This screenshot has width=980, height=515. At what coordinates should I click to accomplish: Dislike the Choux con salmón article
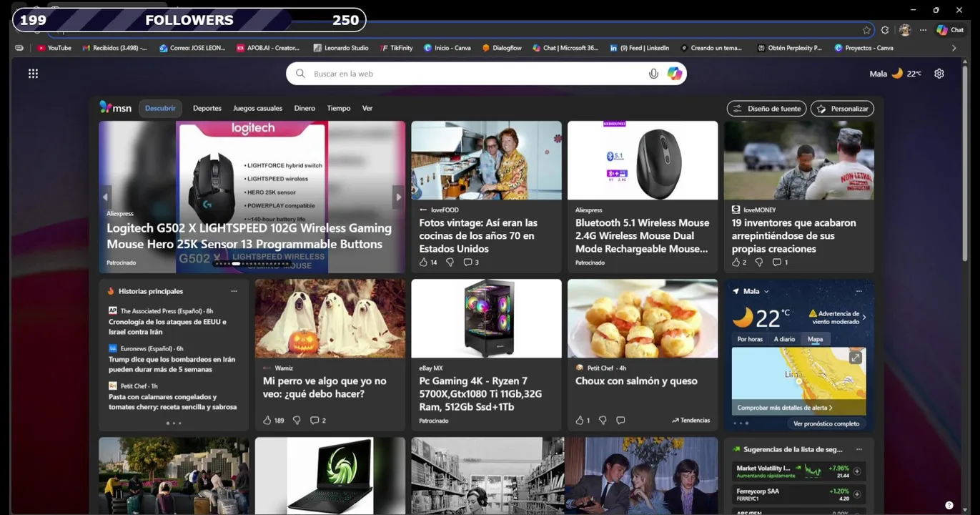603,421
